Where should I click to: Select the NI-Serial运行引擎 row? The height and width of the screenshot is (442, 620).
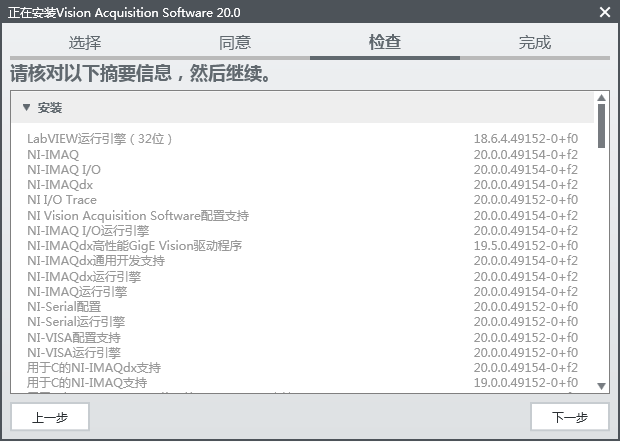click(302, 321)
